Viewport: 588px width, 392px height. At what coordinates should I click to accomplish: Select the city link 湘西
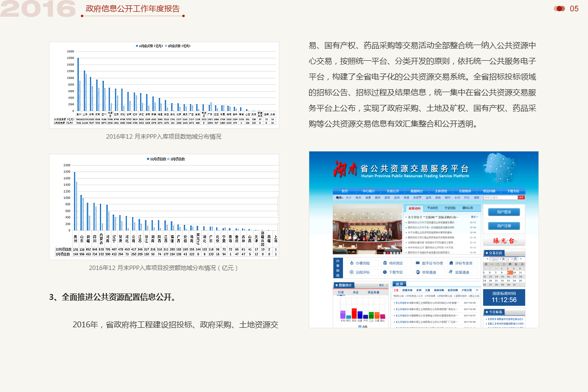476,197
